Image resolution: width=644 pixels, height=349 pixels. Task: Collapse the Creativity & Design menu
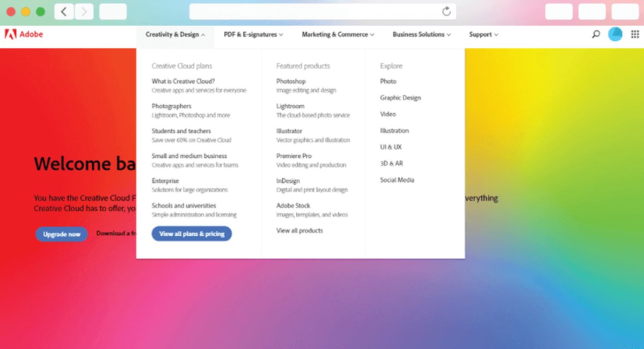175,34
